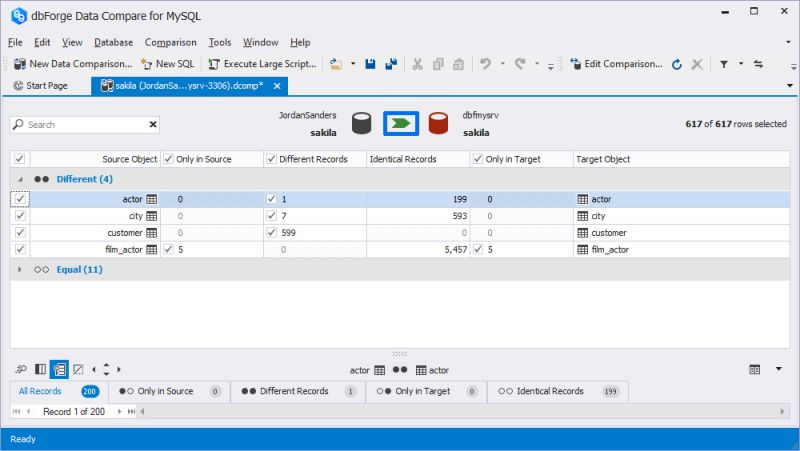Toggle Different Records checkbox in customer row
Viewport: 800px width, 451px height.
271,233
